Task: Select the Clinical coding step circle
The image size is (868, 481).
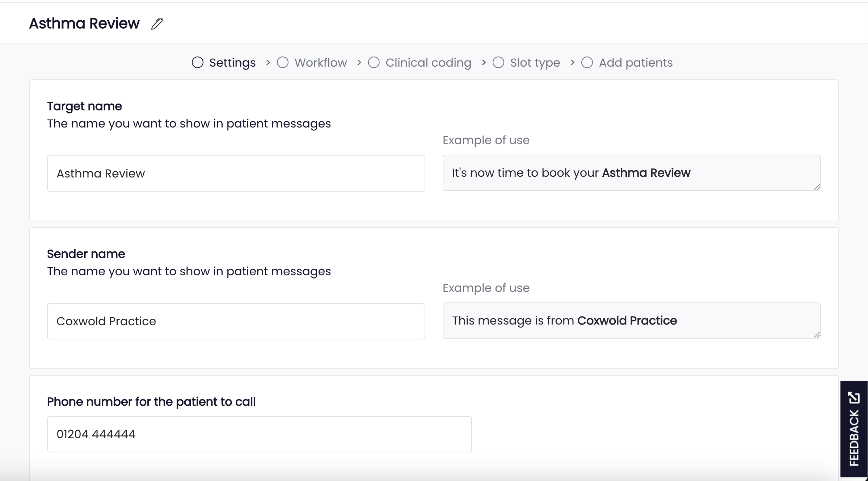Action: click(x=374, y=62)
